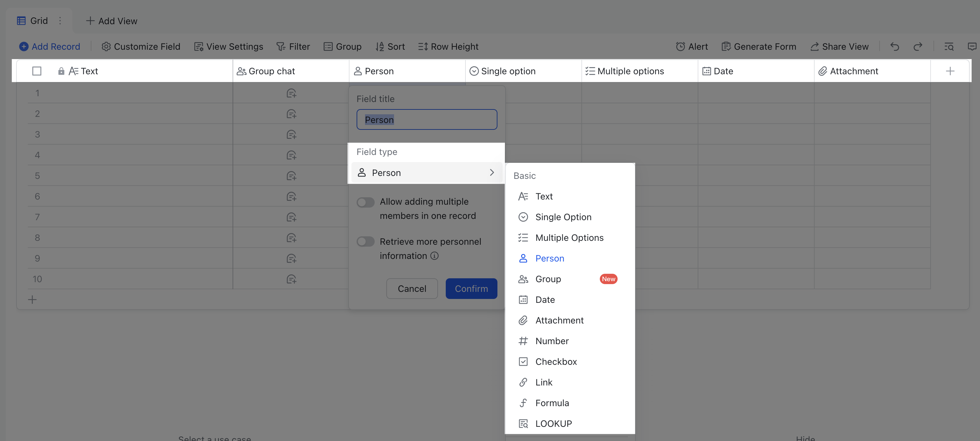Click the add group chat icon in row 3
The image size is (980, 441).
[x=291, y=134]
